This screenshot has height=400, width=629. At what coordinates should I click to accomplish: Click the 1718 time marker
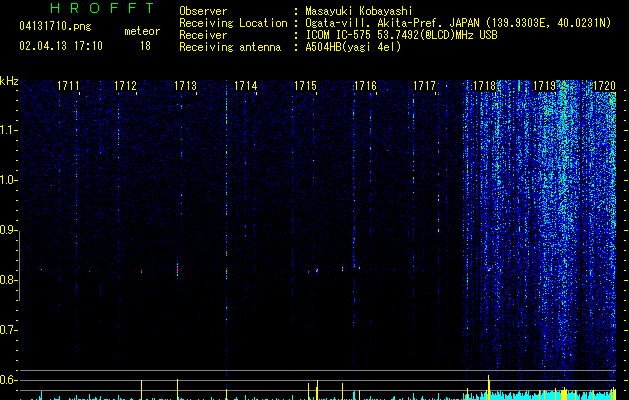pyautogui.click(x=485, y=86)
